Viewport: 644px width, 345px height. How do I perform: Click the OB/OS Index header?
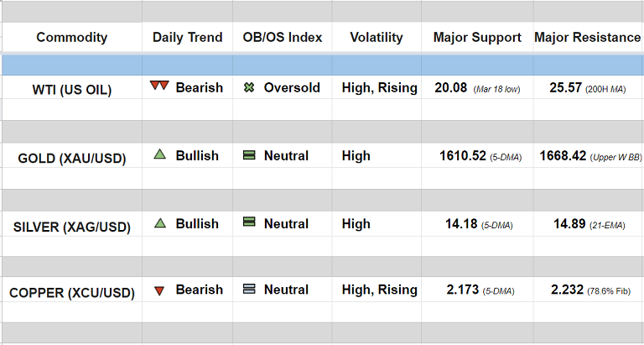[283, 37]
